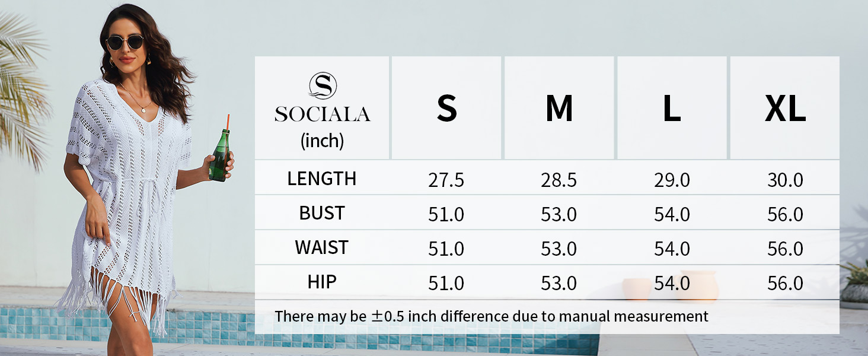Image resolution: width=868 pixels, height=356 pixels.
Task: Click the bust value for size M
Action: pos(559,214)
